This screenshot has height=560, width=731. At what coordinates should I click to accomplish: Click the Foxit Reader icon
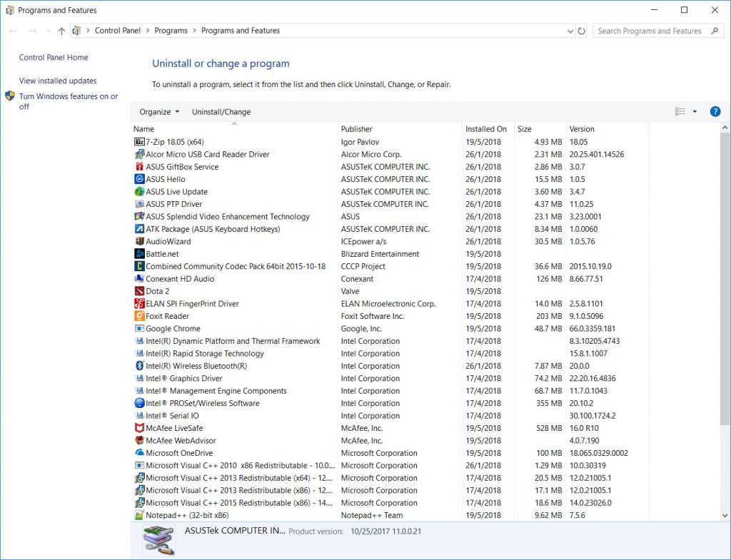pos(139,316)
